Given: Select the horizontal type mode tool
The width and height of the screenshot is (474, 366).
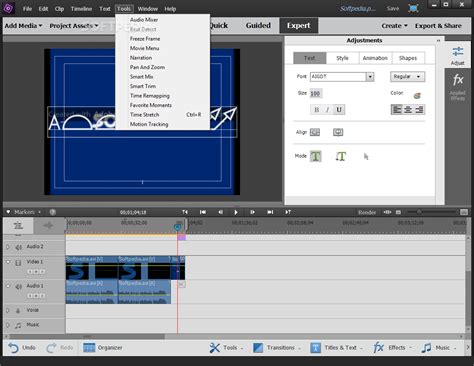Looking at the screenshot, I should [316, 156].
